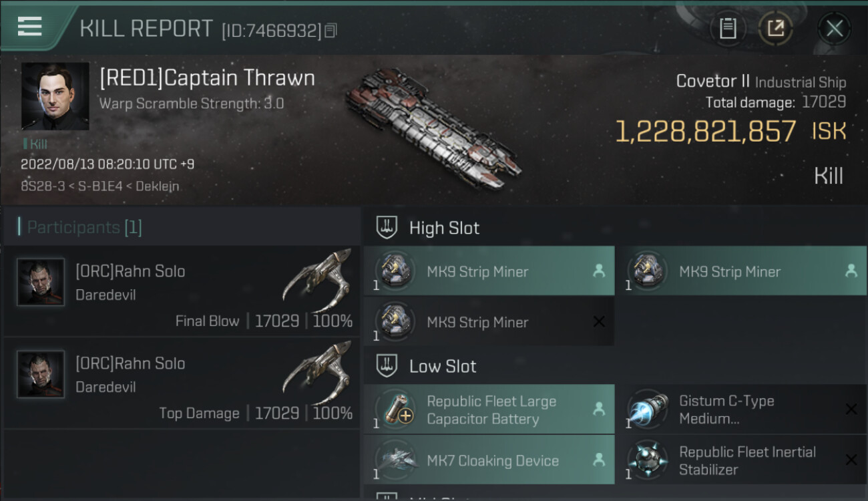Click the clipboard icon in header
The image size is (868, 501).
pos(727,28)
